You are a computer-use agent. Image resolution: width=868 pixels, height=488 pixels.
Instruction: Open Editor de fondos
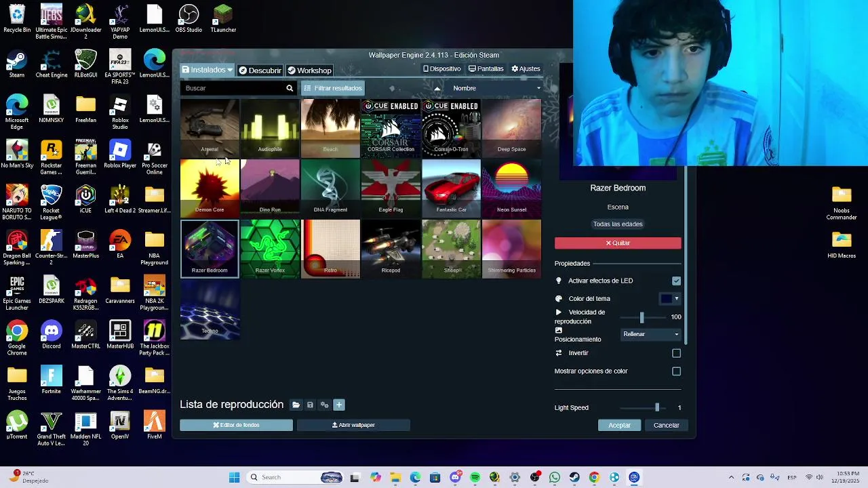click(236, 425)
